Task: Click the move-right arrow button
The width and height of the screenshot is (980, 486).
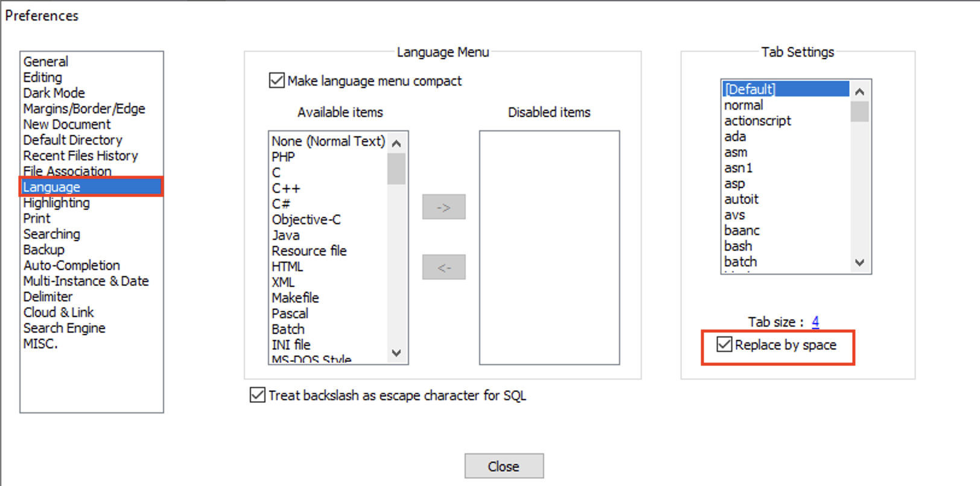Action: pos(444,207)
